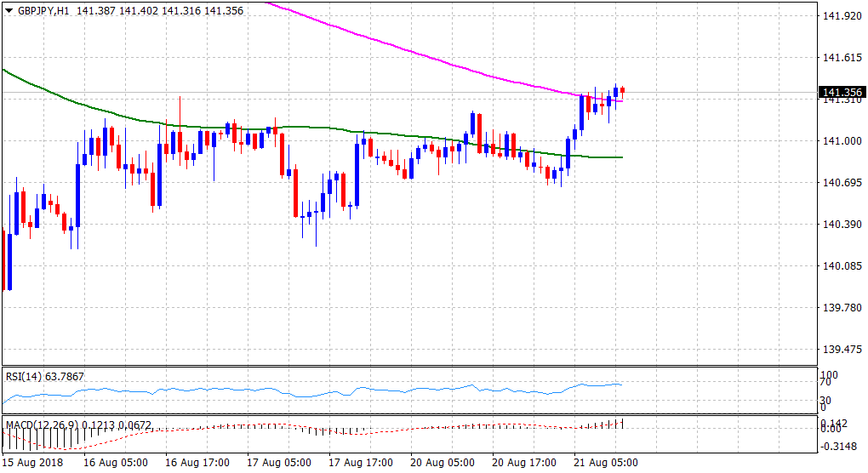Click the 20 Aug 05:00 time label

point(441,463)
